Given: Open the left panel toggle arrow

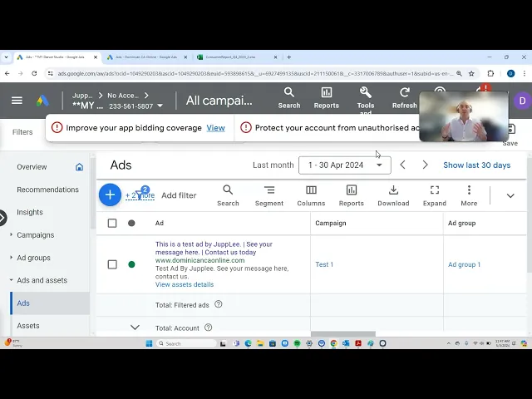Looking at the screenshot, I should pyautogui.click(x=2, y=218).
